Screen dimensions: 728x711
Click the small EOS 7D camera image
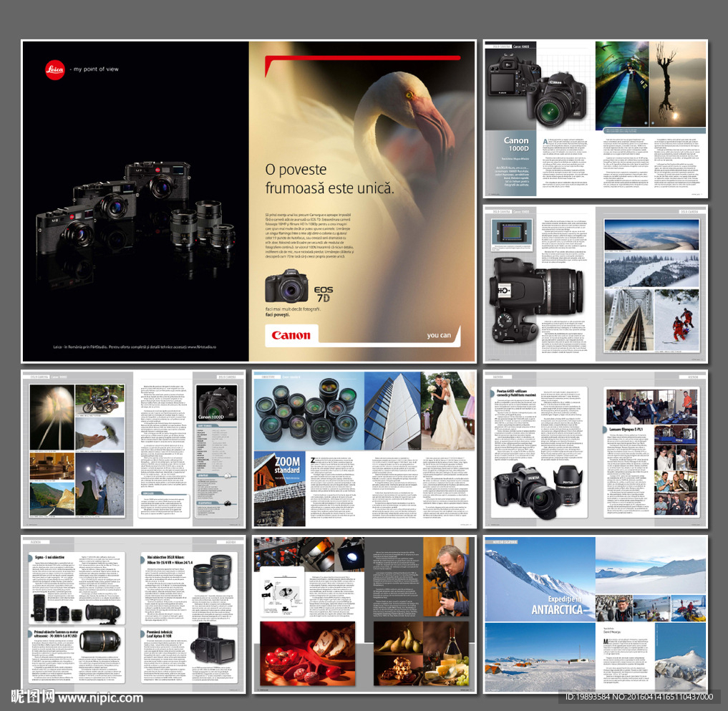[286, 287]
